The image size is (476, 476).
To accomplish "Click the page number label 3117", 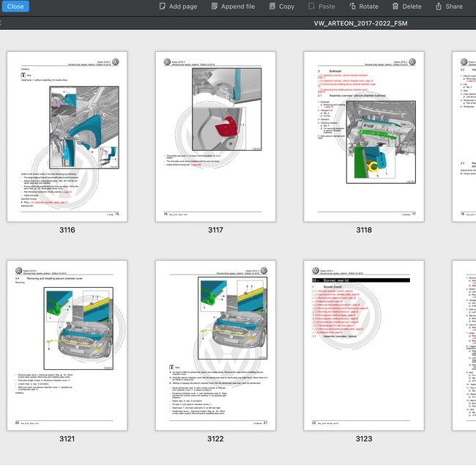I will point(215,230).
